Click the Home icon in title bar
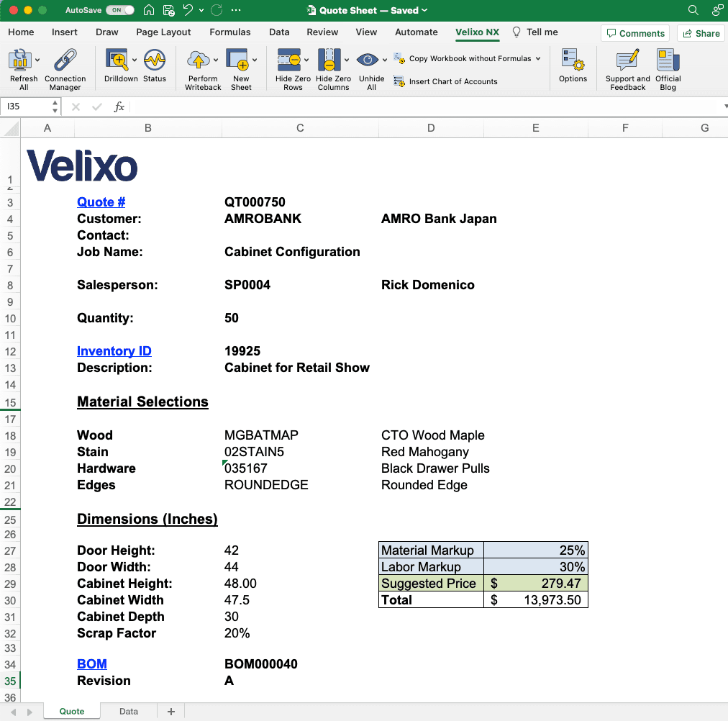Screen dimensions: 728x721 pyautogui.click(x=149, y=10)
